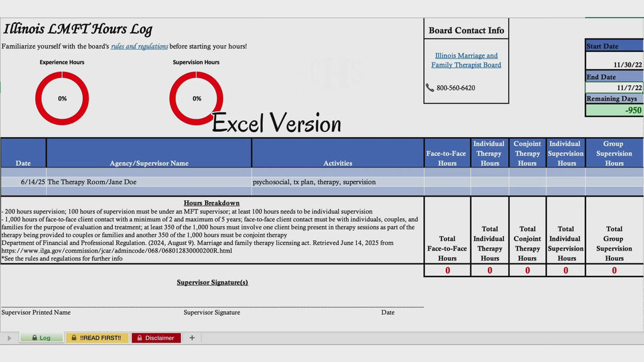Click the add new sheet plus icon
This screenshot has height=362, width=644.
(x=192, y=337)
